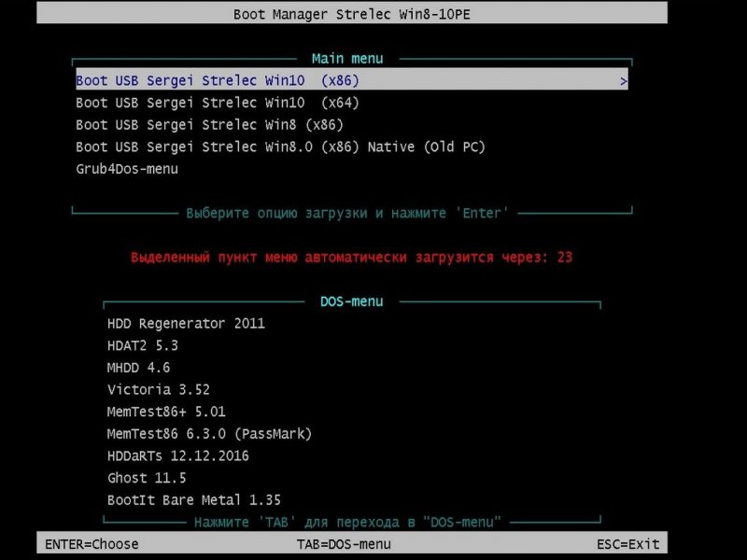Click the 'Выберите опцию загрузки' hint line
The width and height of the screenshot is (747, 560).
[347, 213]
